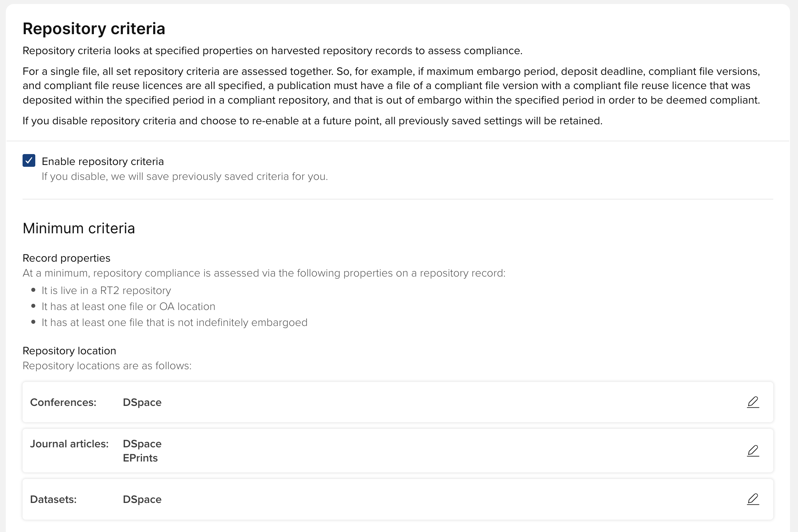Edit the Conferences repository location
Viewport: 798px width, 532px height.
point(753,402)
